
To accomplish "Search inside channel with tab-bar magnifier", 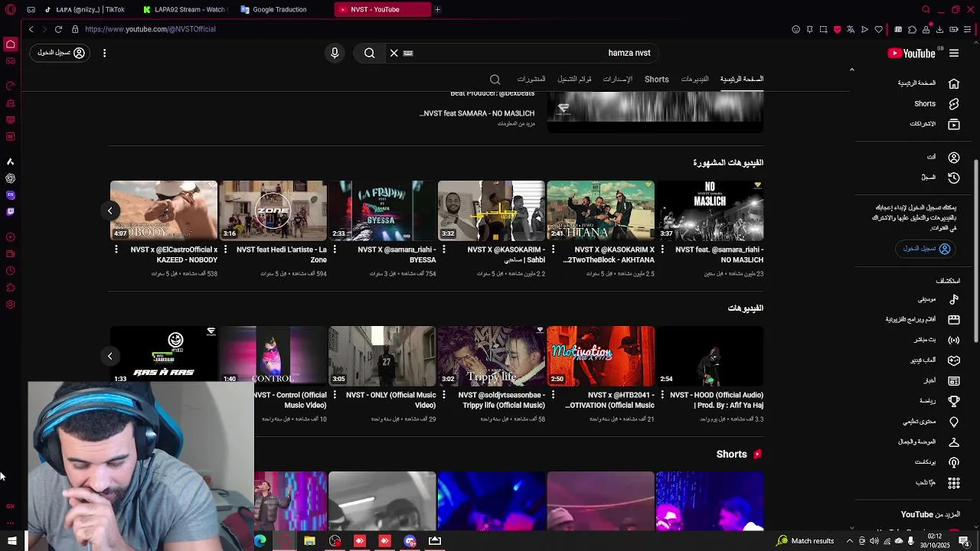I will [x=495, y=80].
